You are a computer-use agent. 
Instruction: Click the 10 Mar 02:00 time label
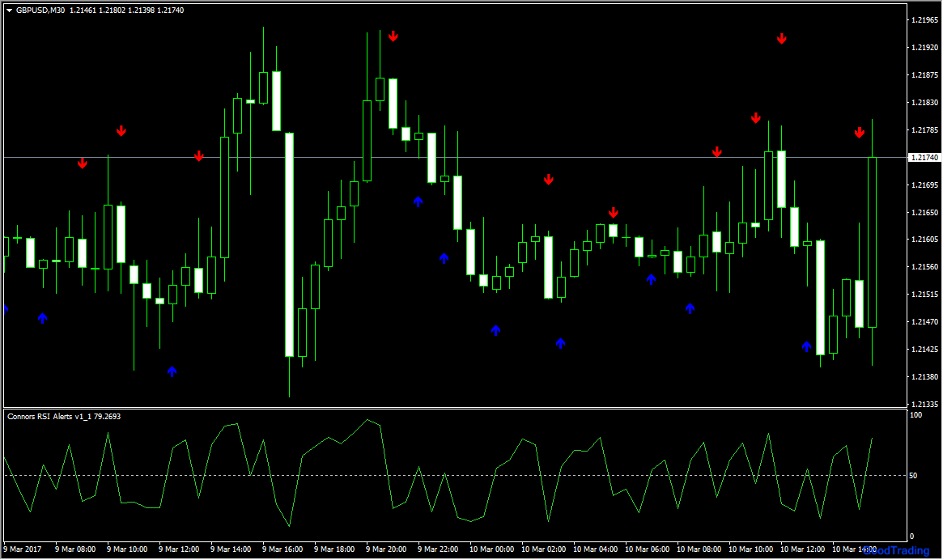(543, 549)
